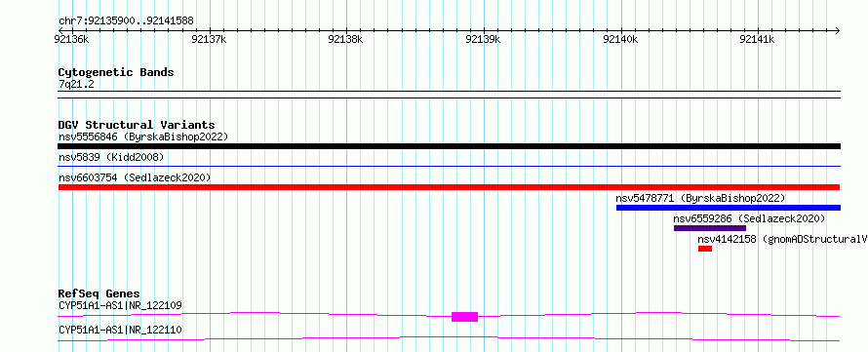Image resolution: width=868 pixels, height=352 pixels.
Task: Select the CYP51A1-AS1|NR_122109 gene label
Action: [120, 305]
